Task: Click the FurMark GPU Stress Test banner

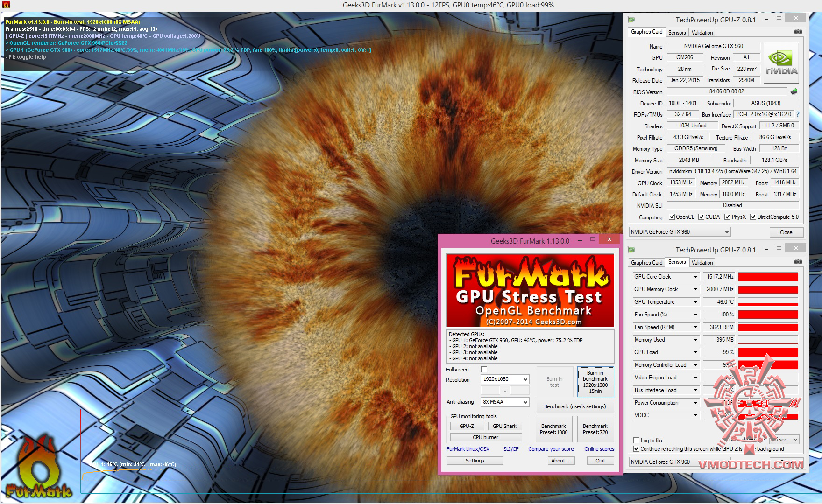Action: click(530, 290)
